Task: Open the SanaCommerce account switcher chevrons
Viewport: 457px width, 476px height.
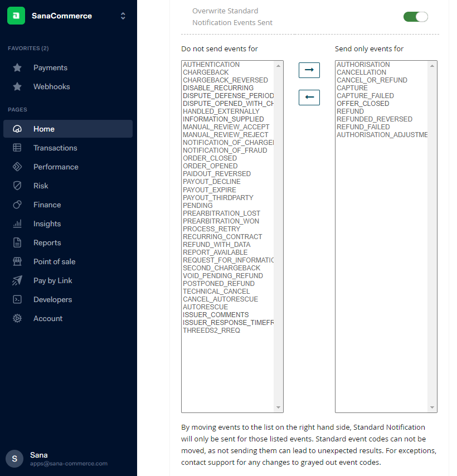Action: coord(123,16)
